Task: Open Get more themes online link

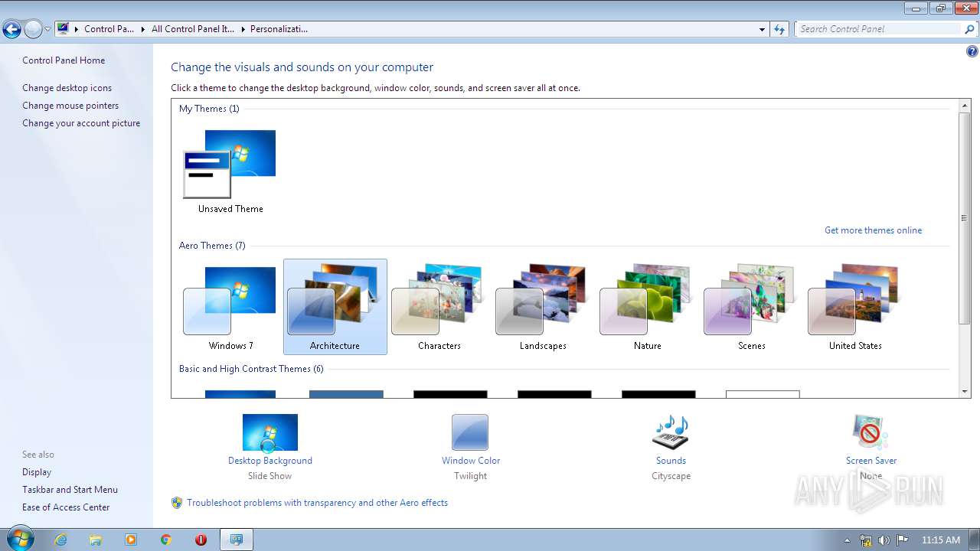Action: pos(873,230)
